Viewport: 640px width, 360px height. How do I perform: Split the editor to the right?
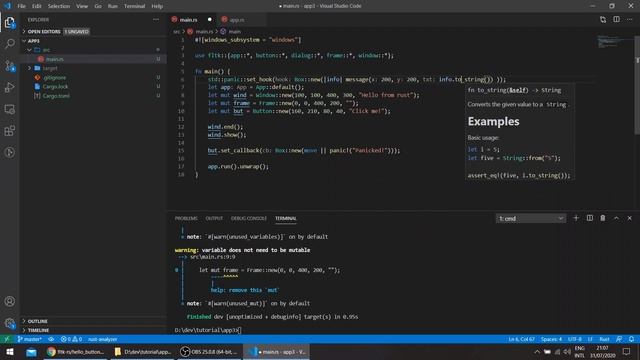(616, 20)
